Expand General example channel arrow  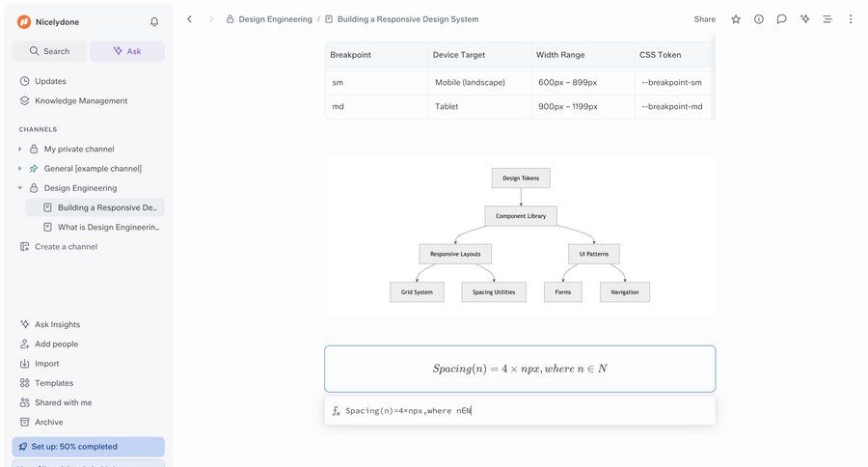(x=20, y=169)
